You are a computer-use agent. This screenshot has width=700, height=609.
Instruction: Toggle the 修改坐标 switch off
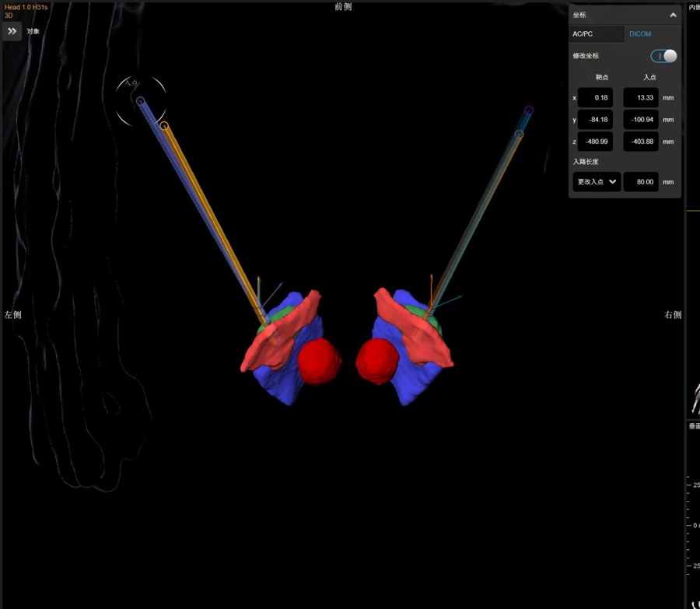pos(663,56)
